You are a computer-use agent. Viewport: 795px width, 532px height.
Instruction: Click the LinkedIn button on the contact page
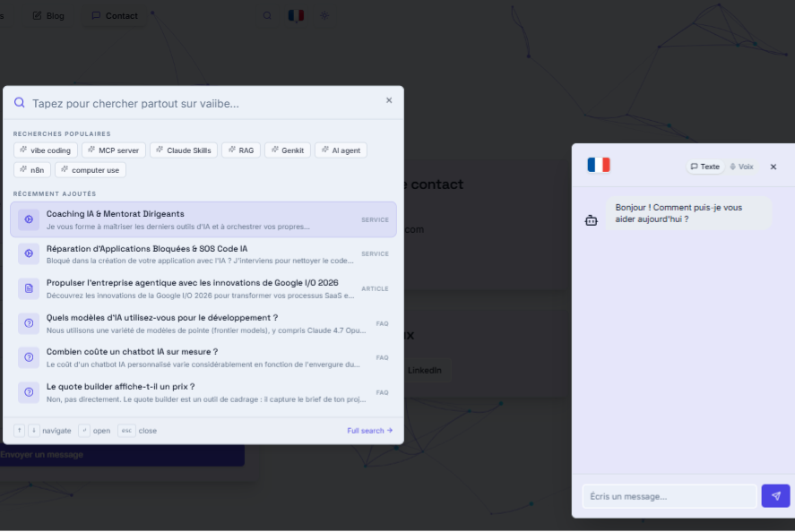pos(425,371)
